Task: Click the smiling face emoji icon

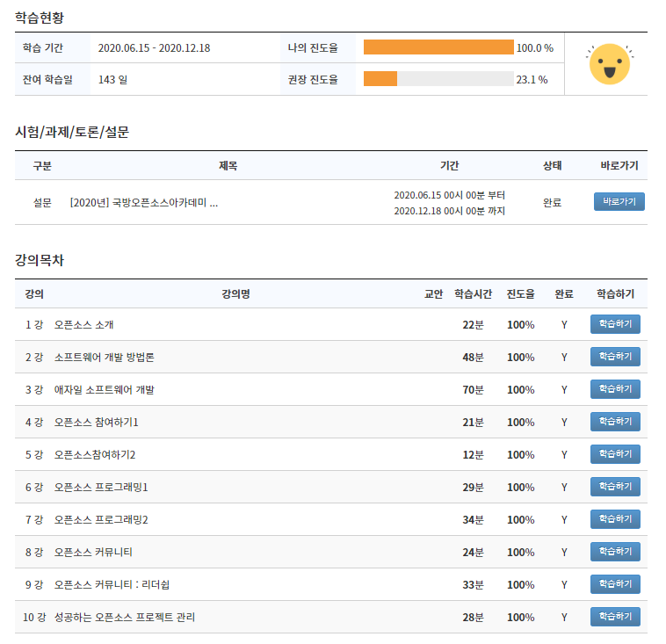Action: (610, 64)
